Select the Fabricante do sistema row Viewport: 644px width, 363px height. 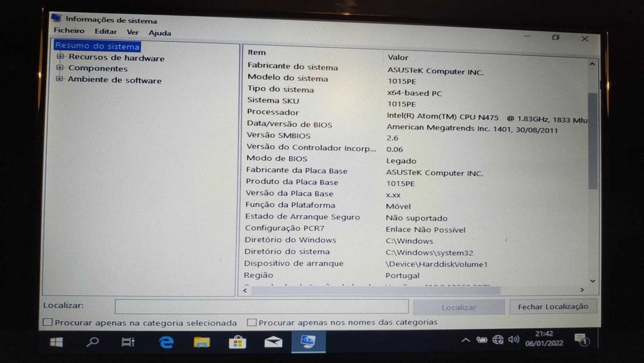point(416,68)
